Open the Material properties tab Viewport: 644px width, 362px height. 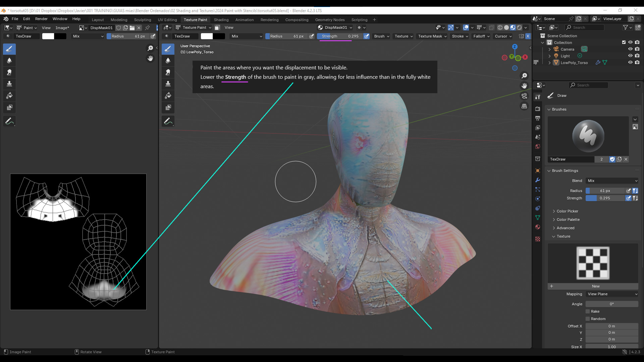pos(538,227)
